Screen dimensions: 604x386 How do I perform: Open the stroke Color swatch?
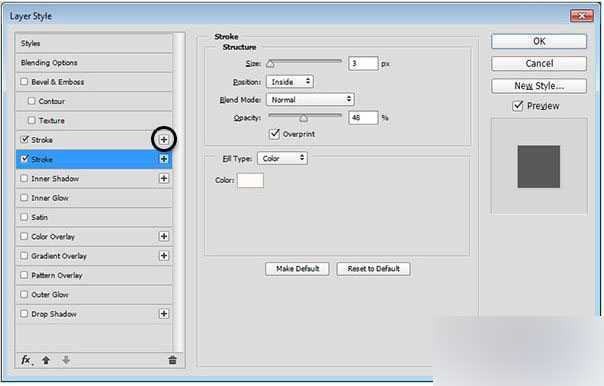(x=250, y=180)
